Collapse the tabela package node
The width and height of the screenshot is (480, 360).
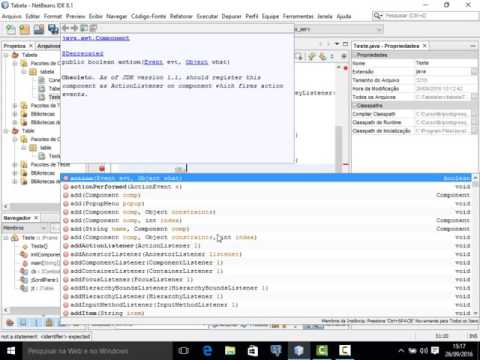[x=24, y=72]
